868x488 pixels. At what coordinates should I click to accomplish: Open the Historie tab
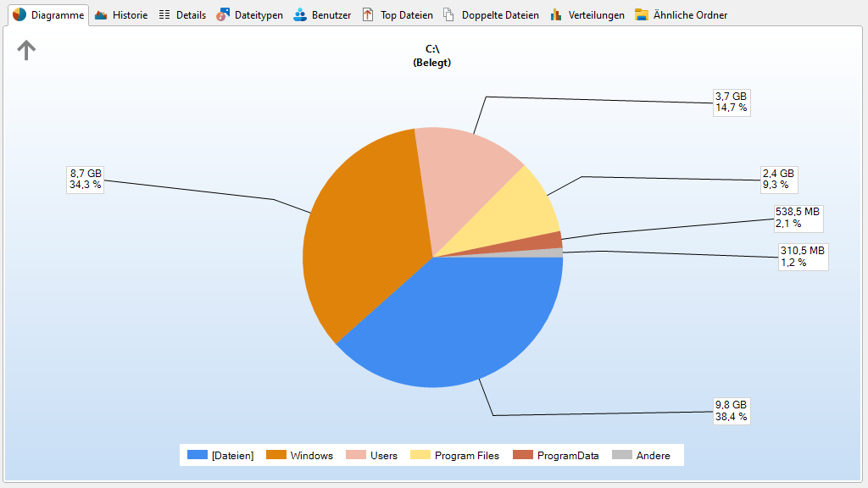[x=121, y=15]
